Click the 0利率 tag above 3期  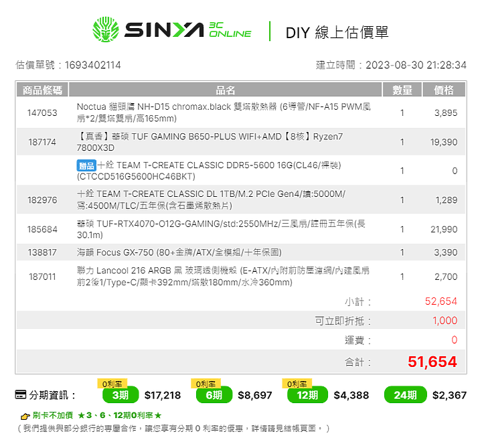coord(112,384)
